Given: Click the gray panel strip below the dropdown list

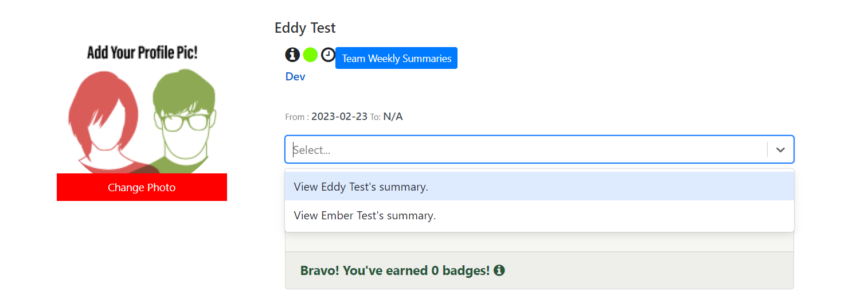Looking at the screenshot, I should pyautogui.click(x=539, y=242).
